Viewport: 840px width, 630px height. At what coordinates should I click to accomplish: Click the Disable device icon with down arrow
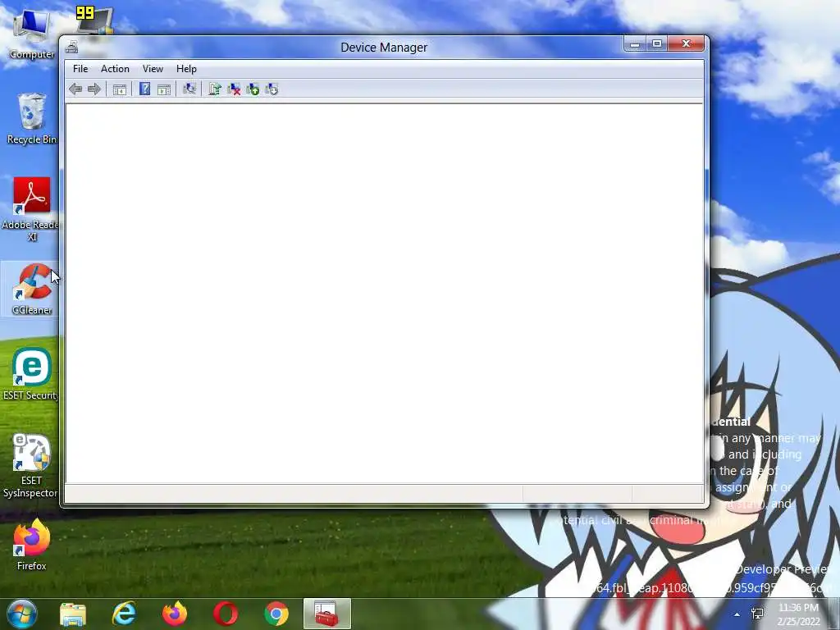point(271,89)
